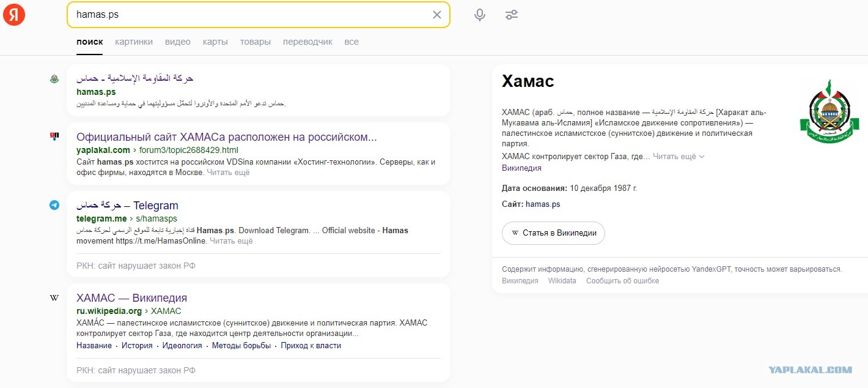868x388 pixels.
Task: Click the Yaplakal result favicon
Action: (x=54, y=136)
